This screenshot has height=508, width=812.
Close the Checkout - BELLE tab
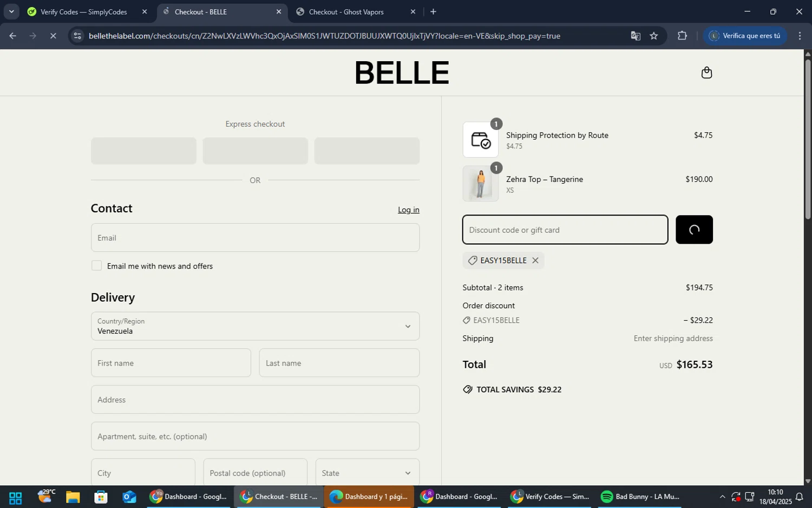point(279,12)
